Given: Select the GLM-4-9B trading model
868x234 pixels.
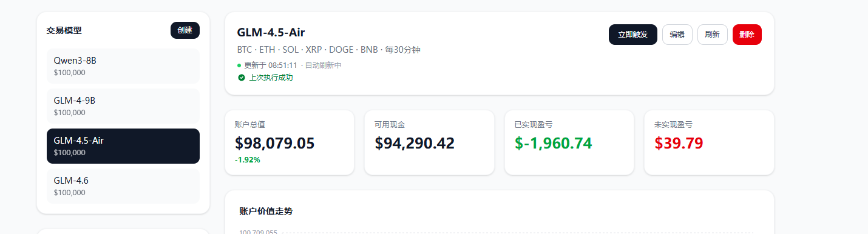Looking at the screenshot, I should [123, 106].
